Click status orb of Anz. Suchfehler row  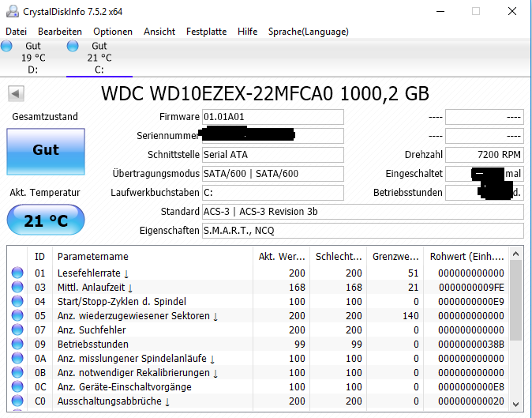tap(17, 330)
